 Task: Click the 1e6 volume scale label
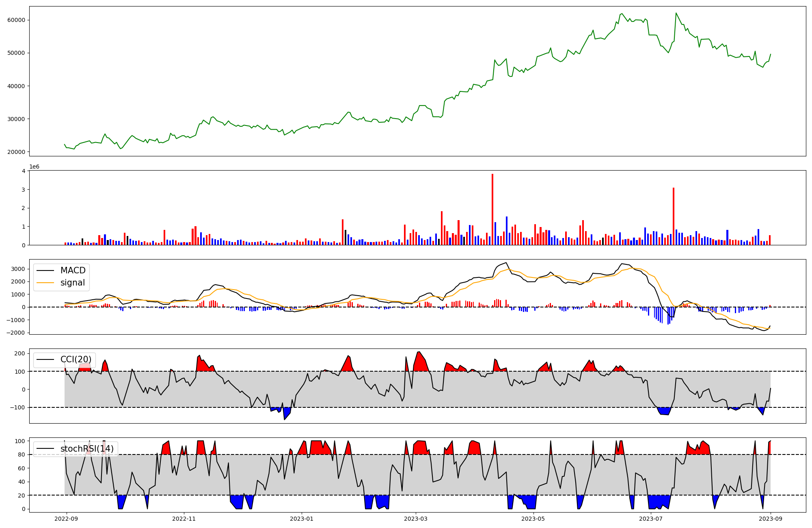coord(35,167)
